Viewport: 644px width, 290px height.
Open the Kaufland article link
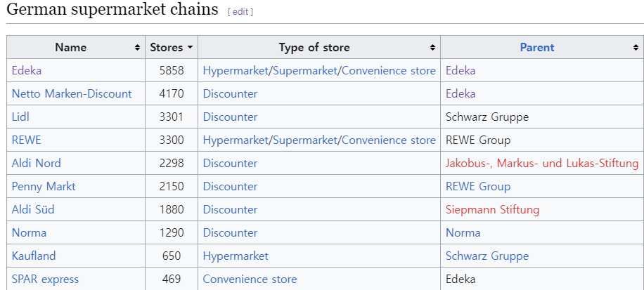(x=34, y=256)
